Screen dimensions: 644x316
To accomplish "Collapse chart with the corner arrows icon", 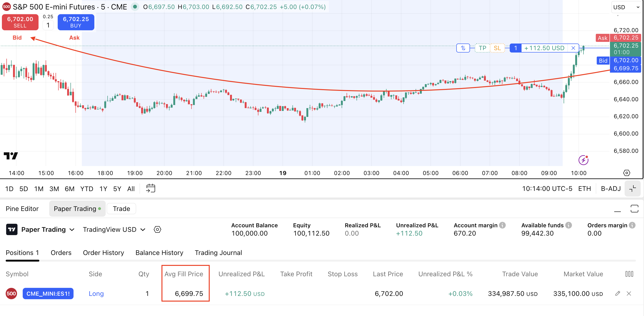I will pyautogui.click(x=632, y=189).
